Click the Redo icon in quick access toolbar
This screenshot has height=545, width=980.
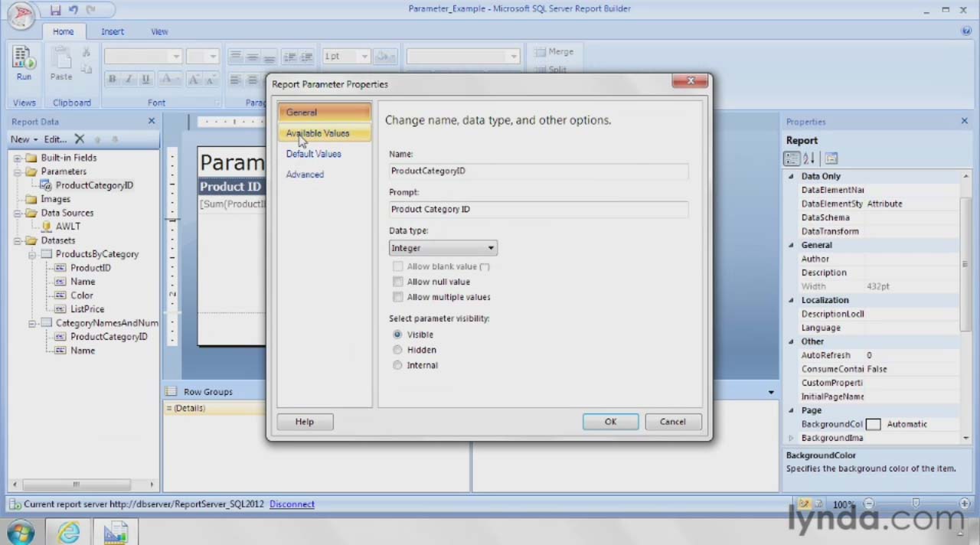(x=92, y=10)
